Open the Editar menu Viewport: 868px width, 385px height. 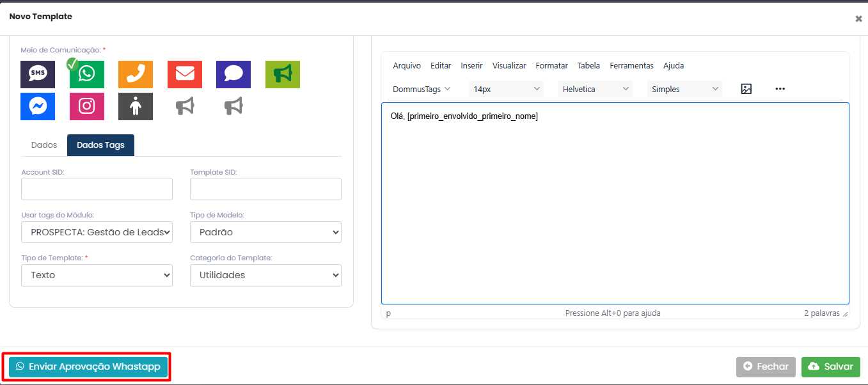pyautogui.click(x=441, y=65)
